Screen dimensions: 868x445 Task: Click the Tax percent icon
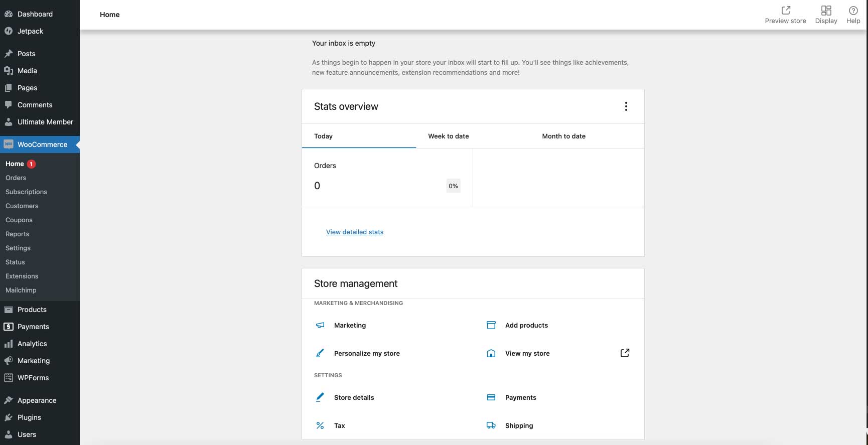(320, 425)
